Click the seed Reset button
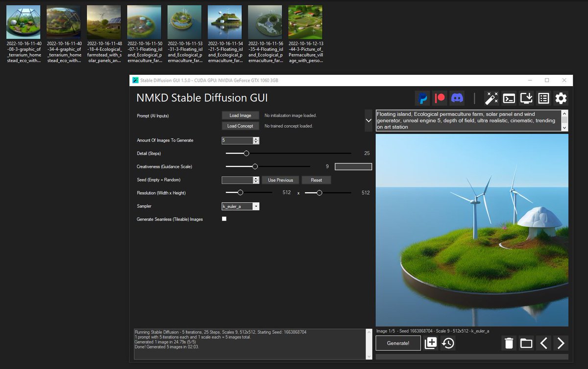This screenshot has width=588, height=369. [316, 180]
